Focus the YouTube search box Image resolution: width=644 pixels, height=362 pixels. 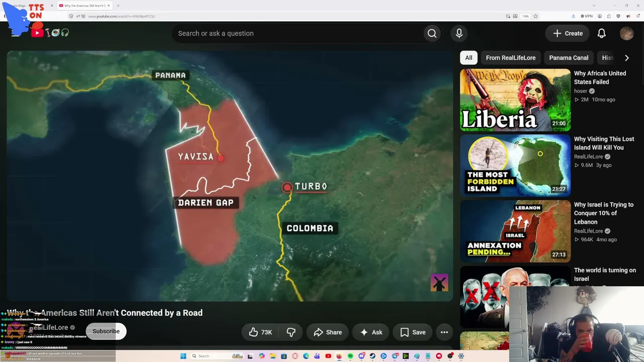pos(297,33)
